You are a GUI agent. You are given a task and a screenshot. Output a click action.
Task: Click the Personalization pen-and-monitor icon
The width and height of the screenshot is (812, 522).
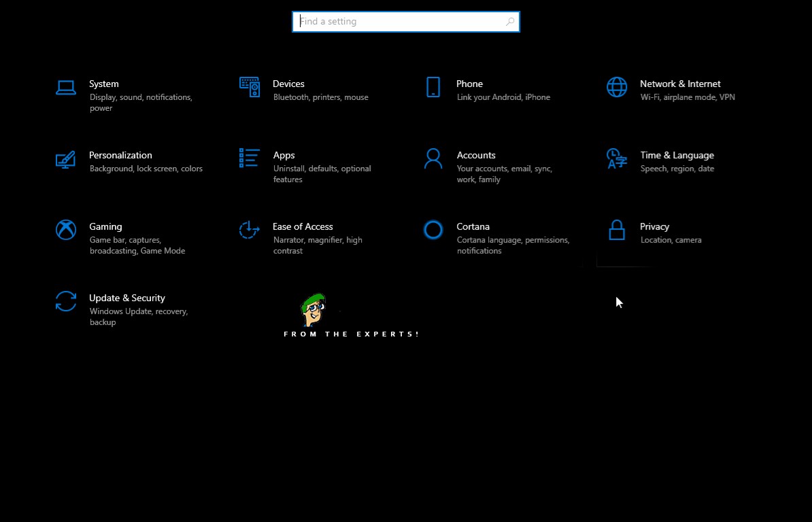pos(66,159)
